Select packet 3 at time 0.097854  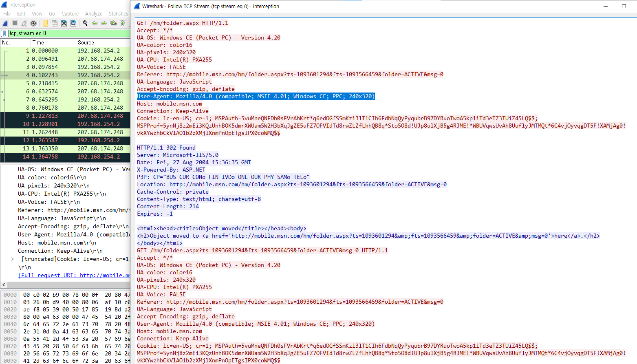pos(65,67)
